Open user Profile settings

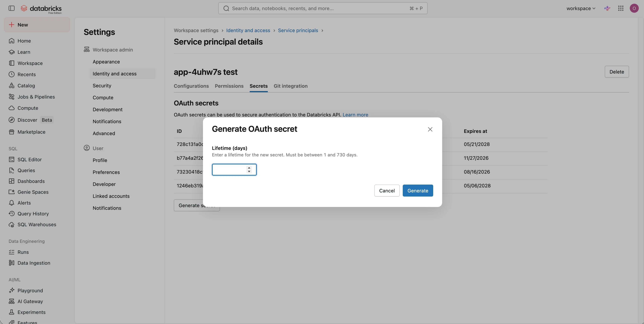[122, 160]
